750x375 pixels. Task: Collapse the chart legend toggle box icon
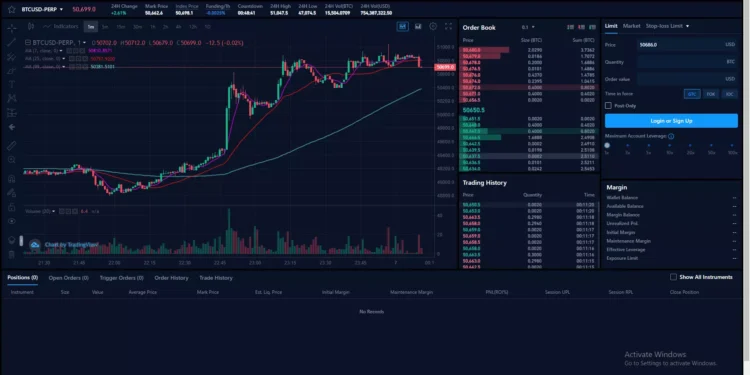coord(27,43)
